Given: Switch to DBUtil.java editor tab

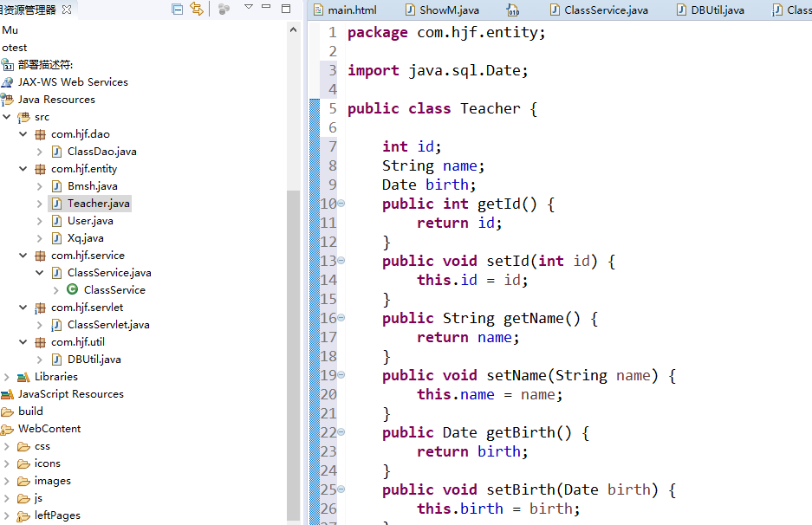Looking at the screenshot, I should point(710,10).
